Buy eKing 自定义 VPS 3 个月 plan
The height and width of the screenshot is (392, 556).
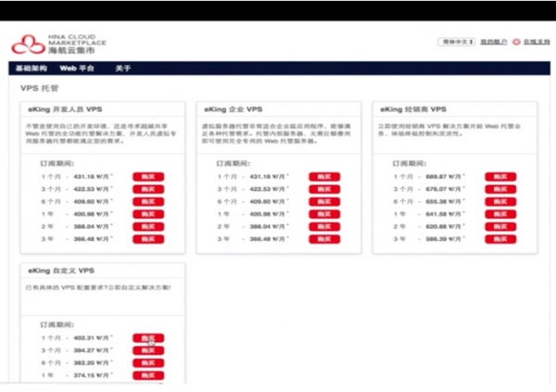click(148, 350)
